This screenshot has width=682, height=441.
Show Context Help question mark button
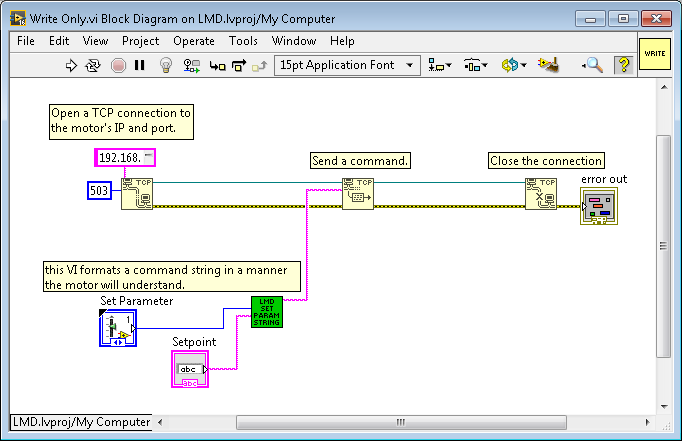(x=624, y=65)
